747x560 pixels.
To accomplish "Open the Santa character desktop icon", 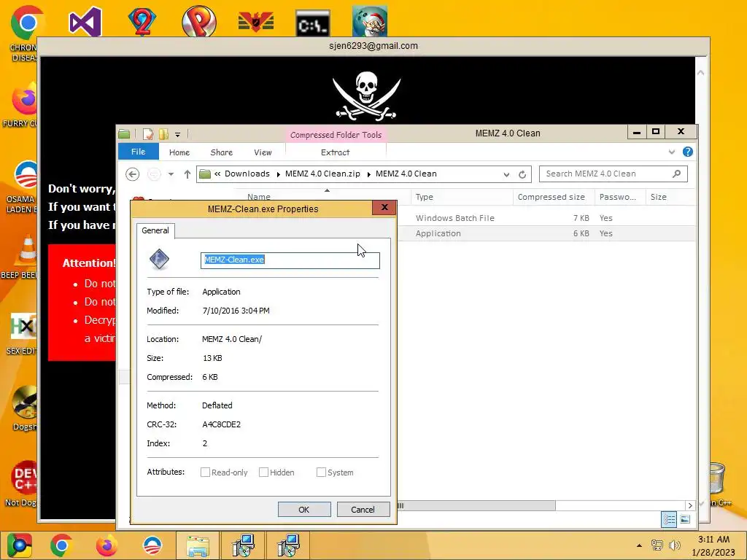I will tap(370, 22).
